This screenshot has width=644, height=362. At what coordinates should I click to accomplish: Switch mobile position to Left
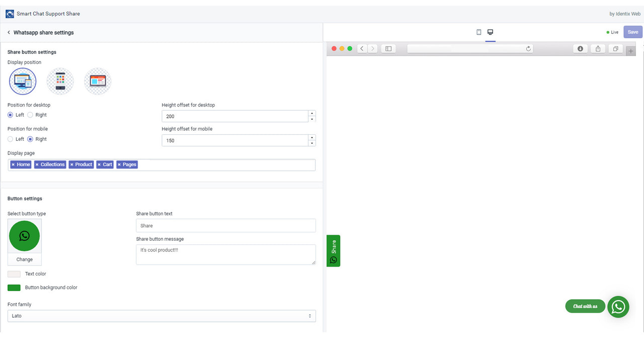pos(11,139)
